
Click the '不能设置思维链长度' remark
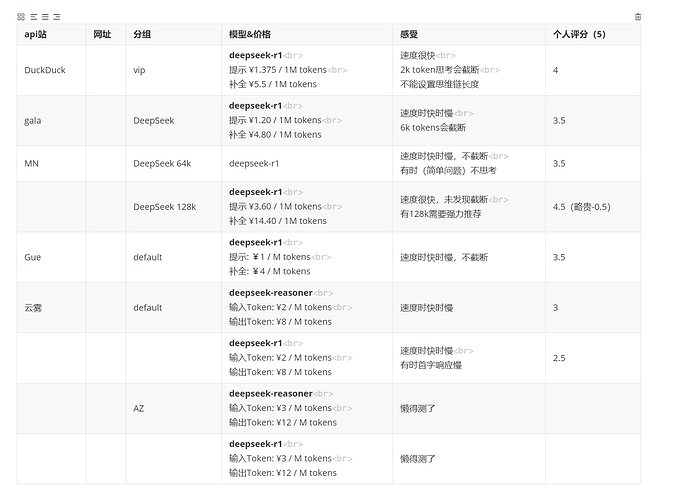440,84
